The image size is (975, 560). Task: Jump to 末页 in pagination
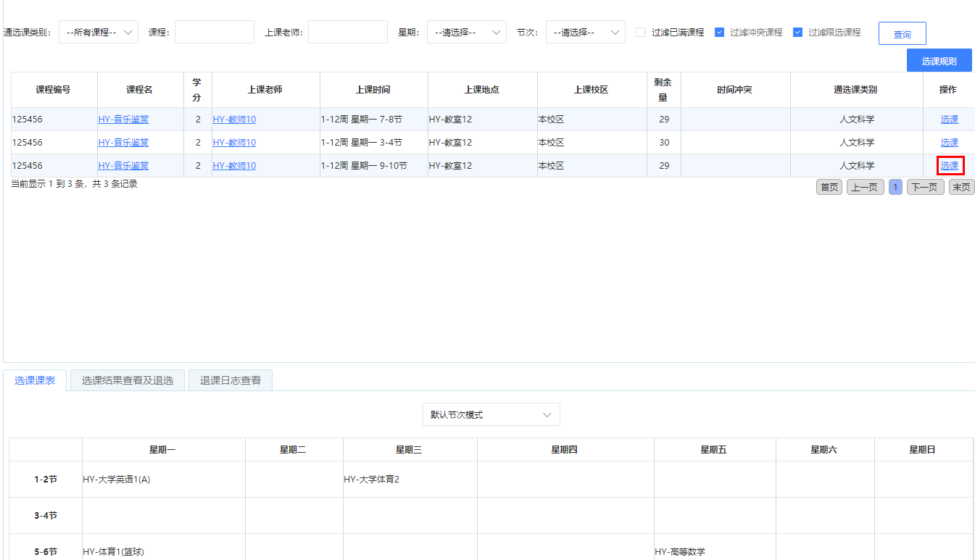pos(961,188)
